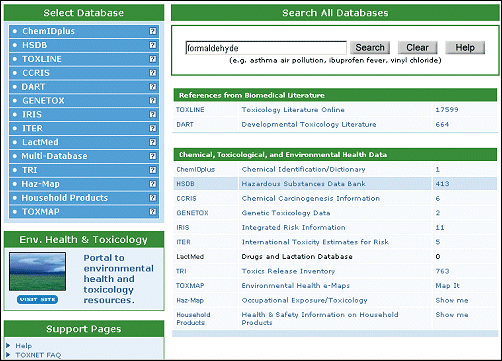Click the Visit Site button

[37, 299]
